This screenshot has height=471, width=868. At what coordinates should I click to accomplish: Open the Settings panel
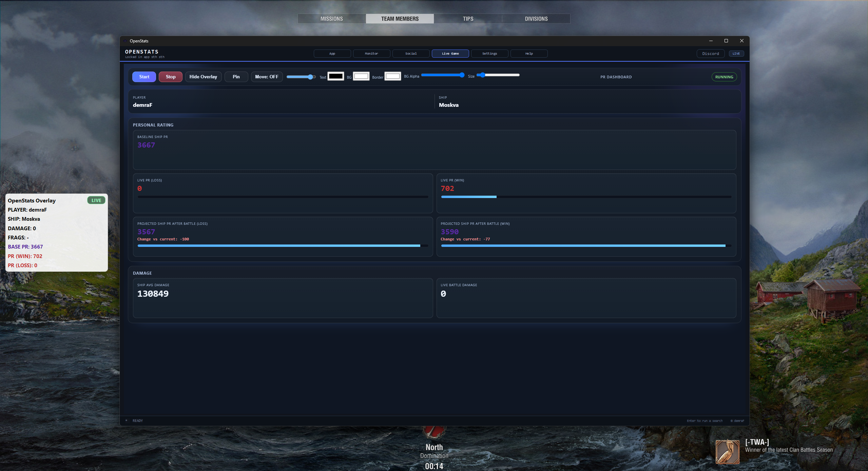pyautogui.click(x=489, y=53)
